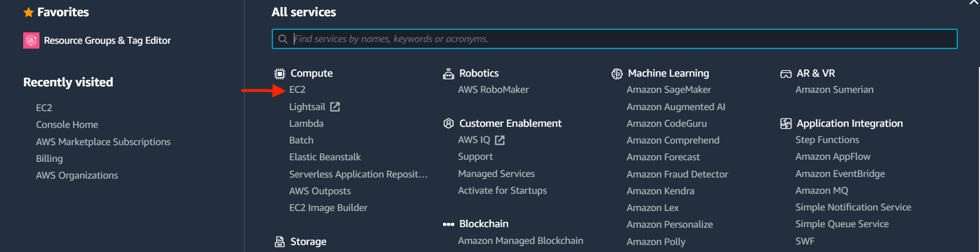Screen dimensions: 980x252
Task: Open Simple Notification Service link
Action: click(x=853, y=207)
